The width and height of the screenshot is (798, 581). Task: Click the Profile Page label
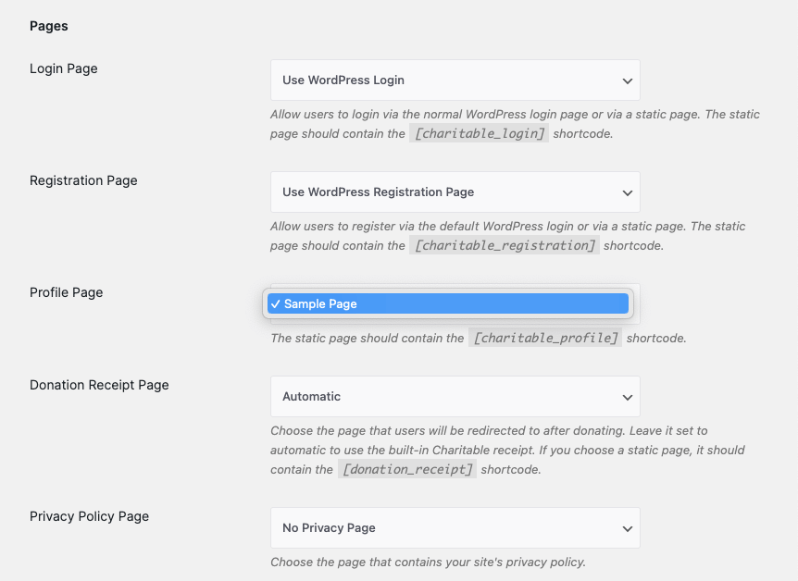click(66, 293)
